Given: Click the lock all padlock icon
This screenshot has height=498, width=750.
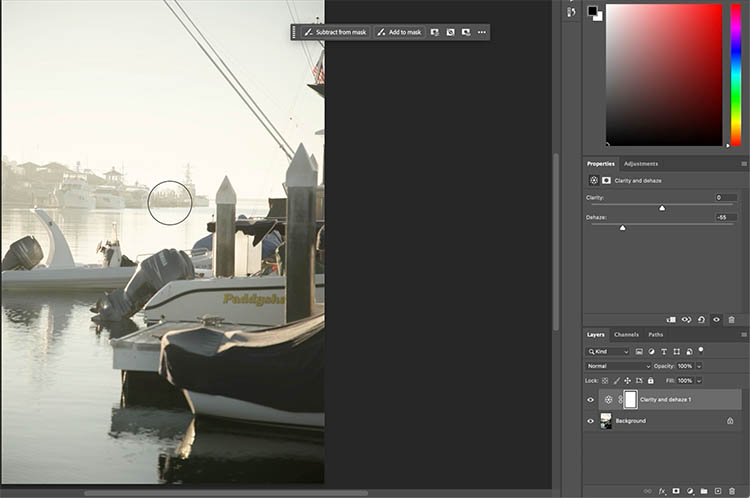Looking at the screenshot, I should pos(651,381).
